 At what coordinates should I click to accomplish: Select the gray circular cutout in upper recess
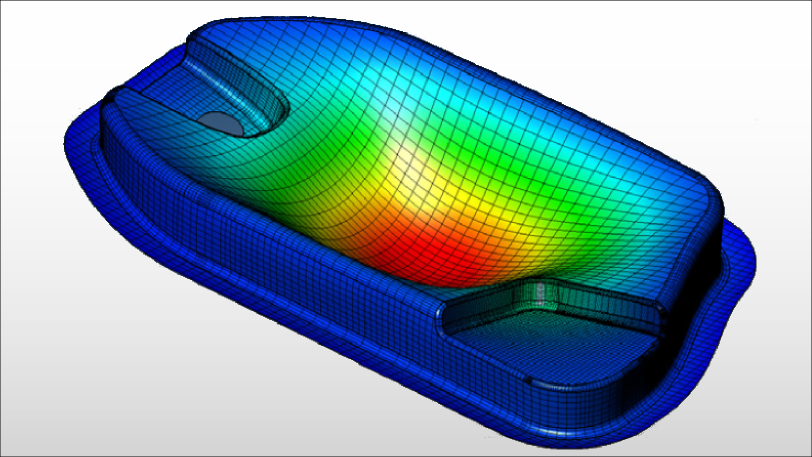[220, 124]
